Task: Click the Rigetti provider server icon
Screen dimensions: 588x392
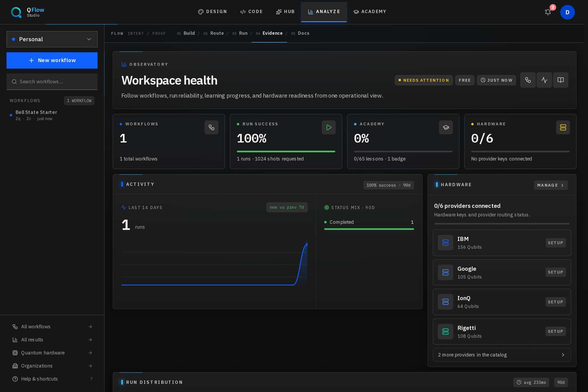Action: pos(445,331)
